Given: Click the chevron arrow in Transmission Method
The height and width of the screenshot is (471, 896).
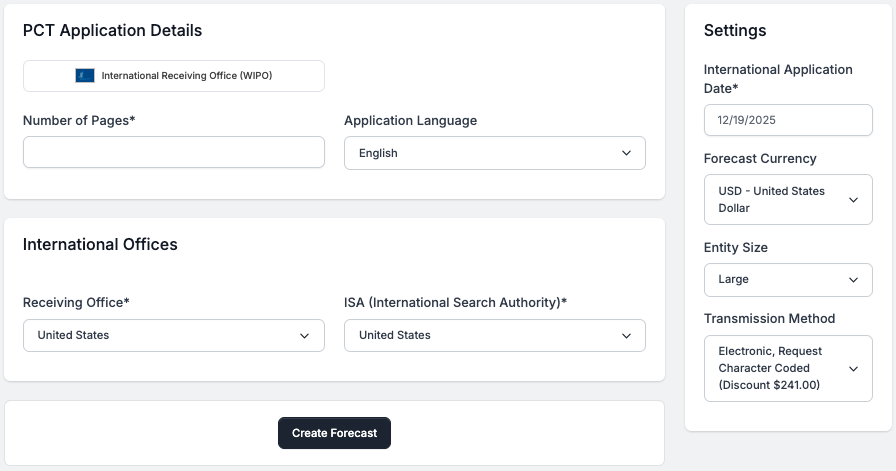Looking at the screenshot, I should [853, 368].
